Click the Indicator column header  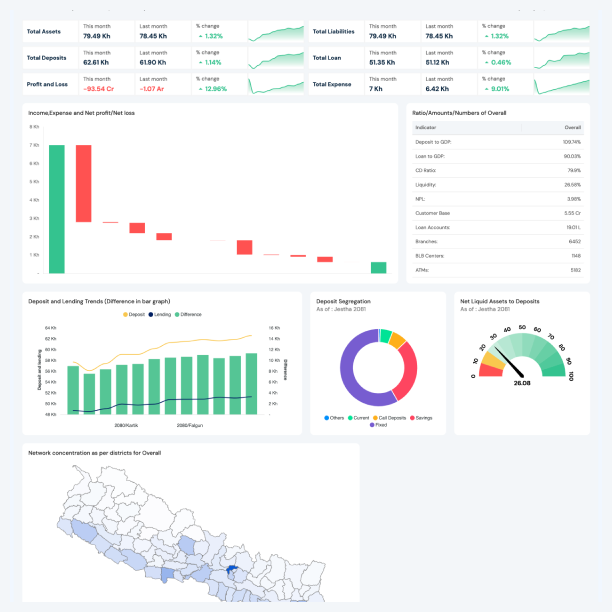click(426, 128)
